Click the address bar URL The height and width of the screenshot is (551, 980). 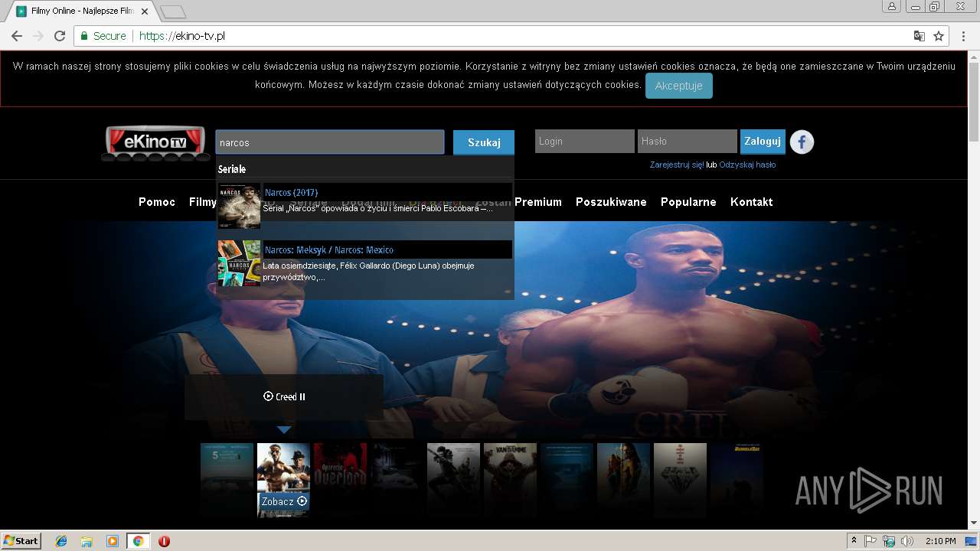coord(181,36)
